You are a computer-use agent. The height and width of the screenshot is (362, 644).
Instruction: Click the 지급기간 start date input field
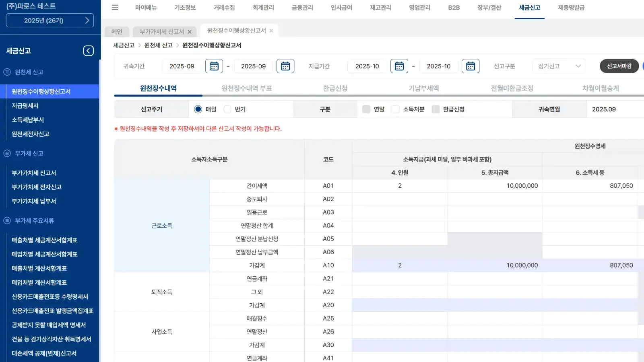tap(367, 66)
